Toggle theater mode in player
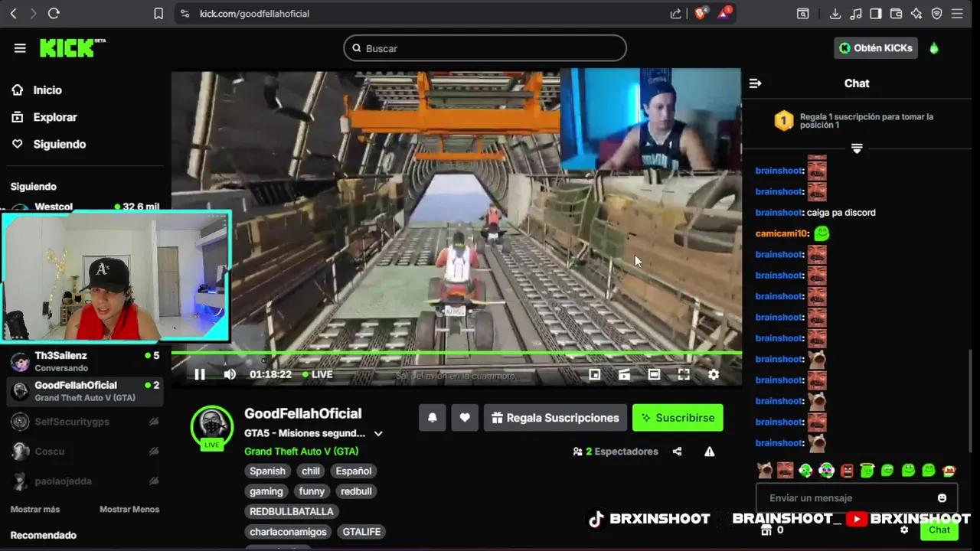980x551 pixels. coord(654,374)
